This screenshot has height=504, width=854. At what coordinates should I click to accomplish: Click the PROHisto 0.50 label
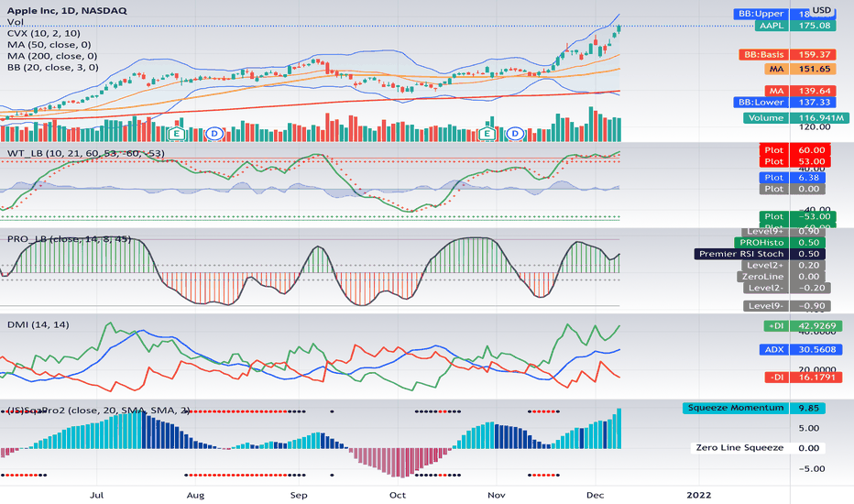click(780, 243)
